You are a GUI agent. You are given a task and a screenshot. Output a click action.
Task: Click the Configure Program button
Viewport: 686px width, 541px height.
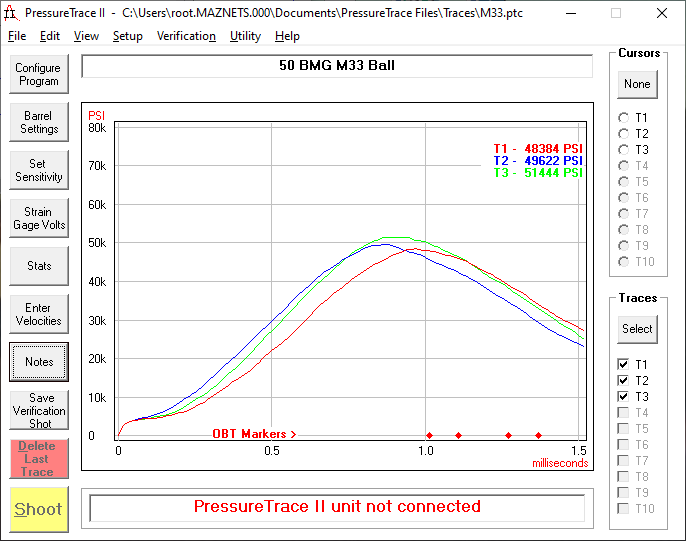click(39, 74)
